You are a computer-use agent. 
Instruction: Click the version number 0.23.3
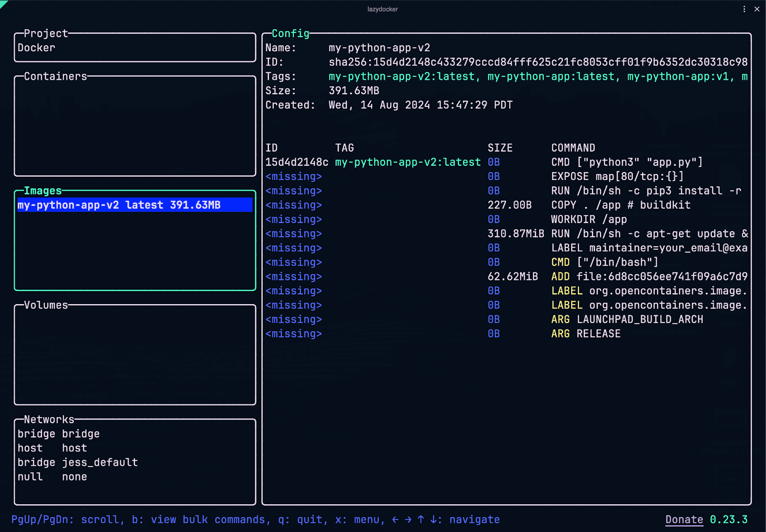728,520
